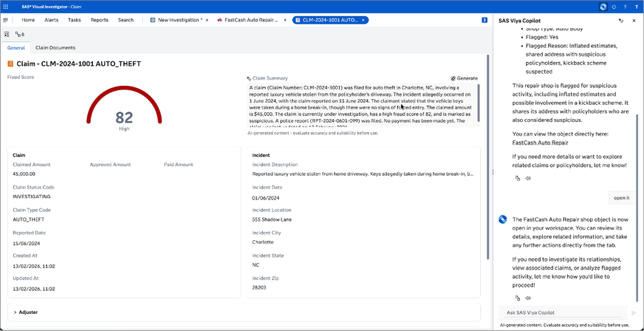Open the Reports menu
644x331 pixels.
(x=99, y=20)
